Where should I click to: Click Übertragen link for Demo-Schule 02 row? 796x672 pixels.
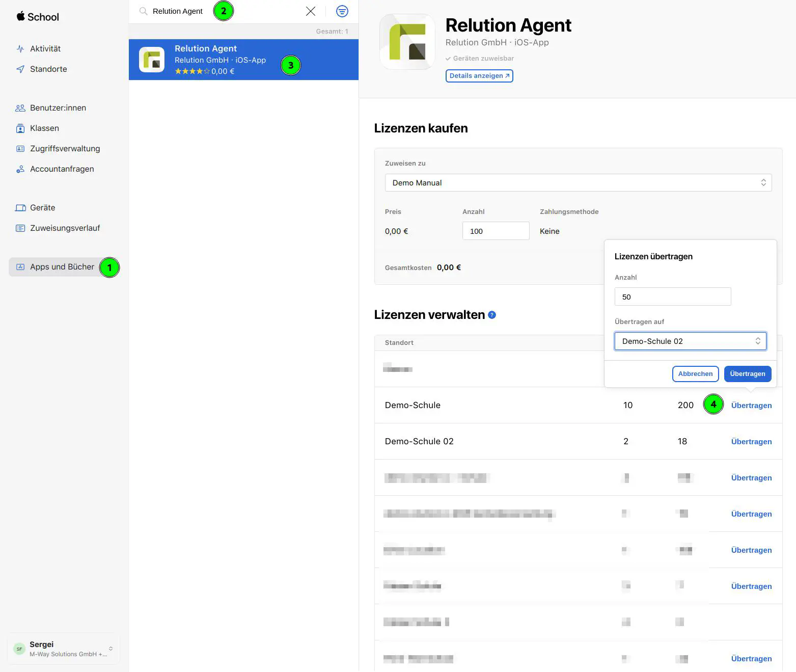751,442
